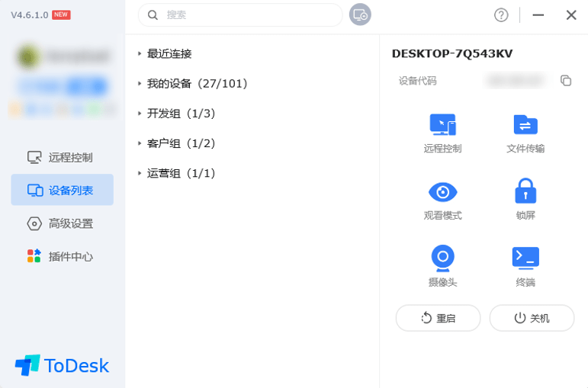
Task: Expand 我的设备 (27/101) device group
Action: 197,84
